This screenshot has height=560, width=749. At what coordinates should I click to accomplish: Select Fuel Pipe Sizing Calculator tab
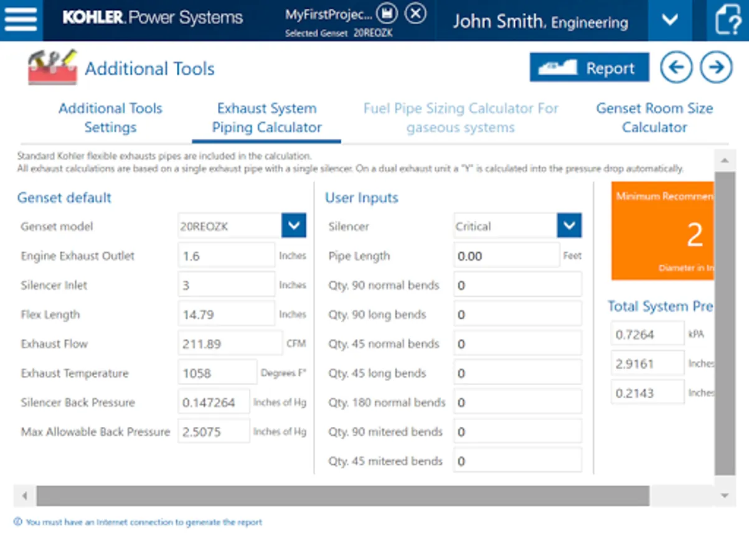pyautogui.click(x=461, y=118)
